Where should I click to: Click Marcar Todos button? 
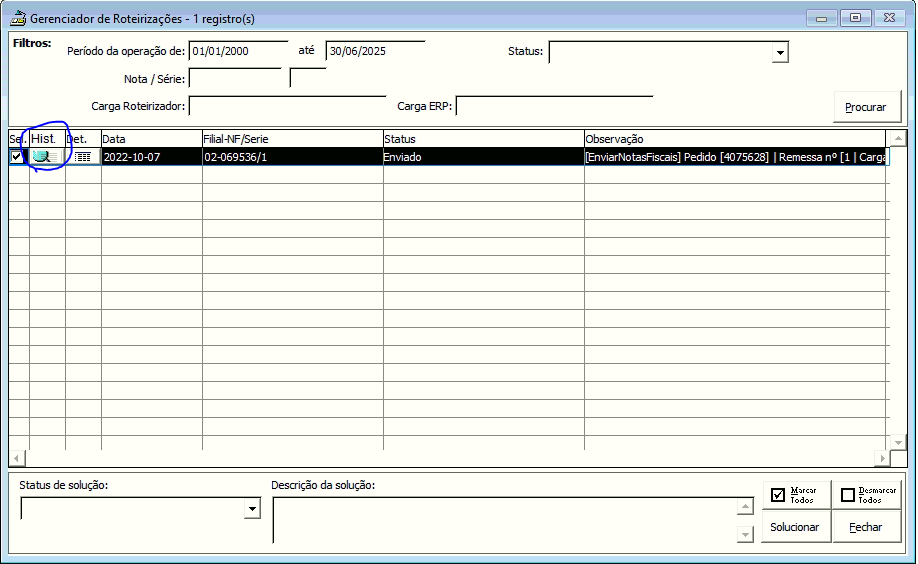(796, 495)
